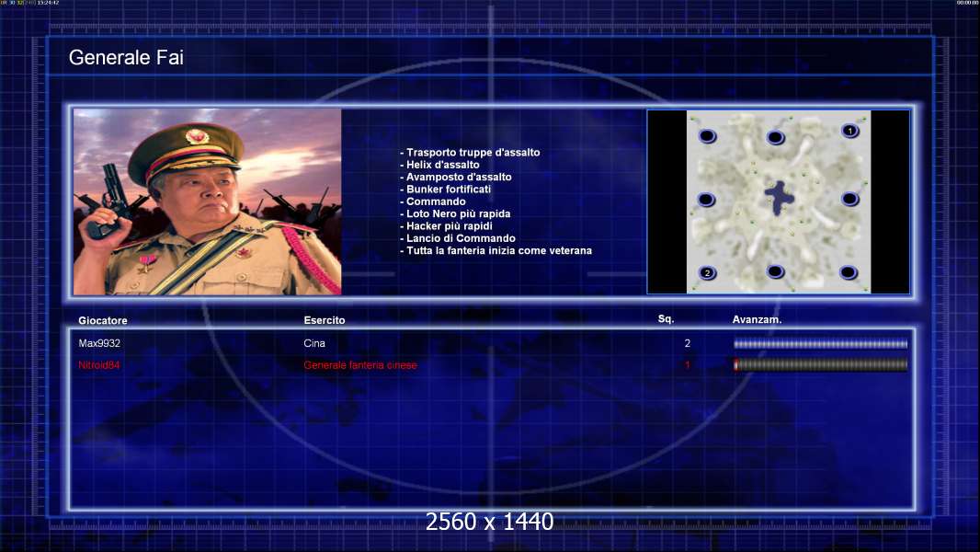Select player name Max9932
980x552 pixels.
(x=99, y=343)
